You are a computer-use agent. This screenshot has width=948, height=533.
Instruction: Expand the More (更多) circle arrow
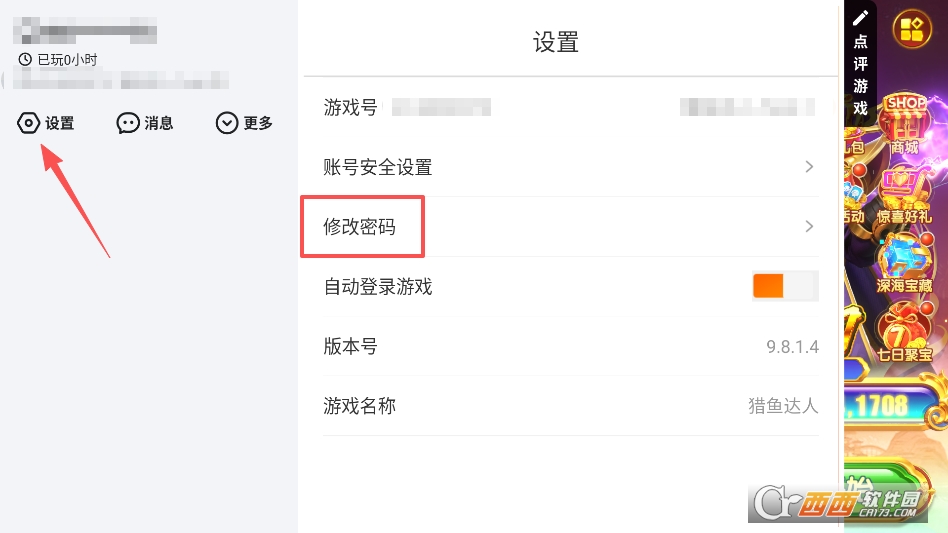tap(227, 123)
